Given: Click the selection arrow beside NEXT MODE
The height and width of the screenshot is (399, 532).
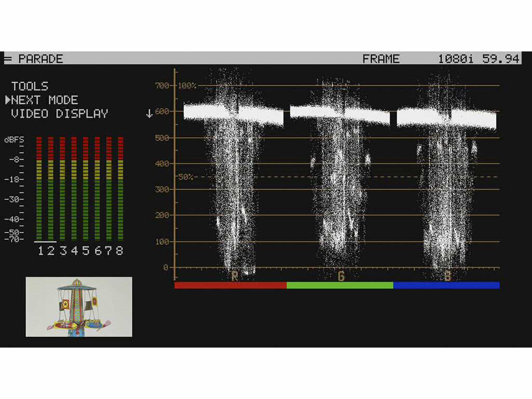Looking at the screenshot, I should [x=10, y=100].
